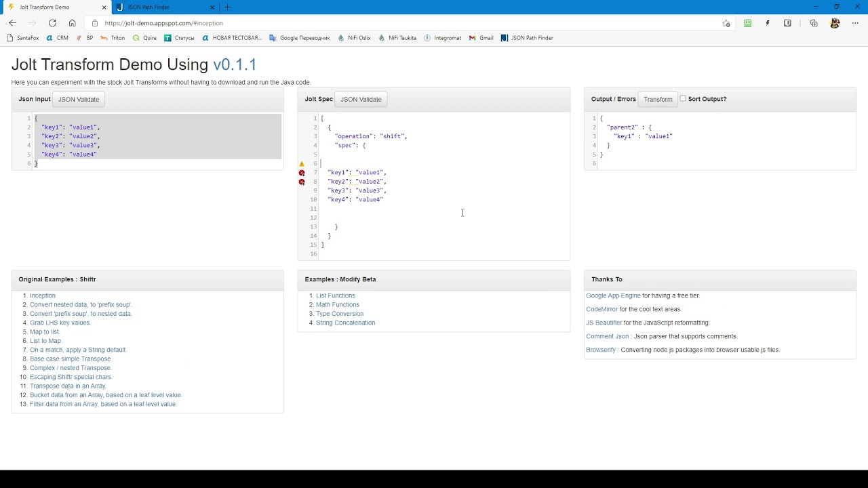Load the Convert nested data to 'prefix soup' example
The width and height of the screenshot is (868, 488).
(x=81, y=305)
